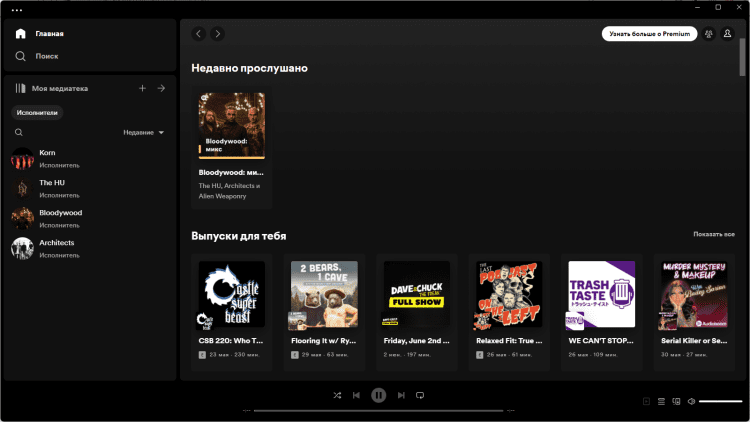
Task: Click Bloodywood: ми... title link
Action: pyautogui.click(x=231, y=172)
